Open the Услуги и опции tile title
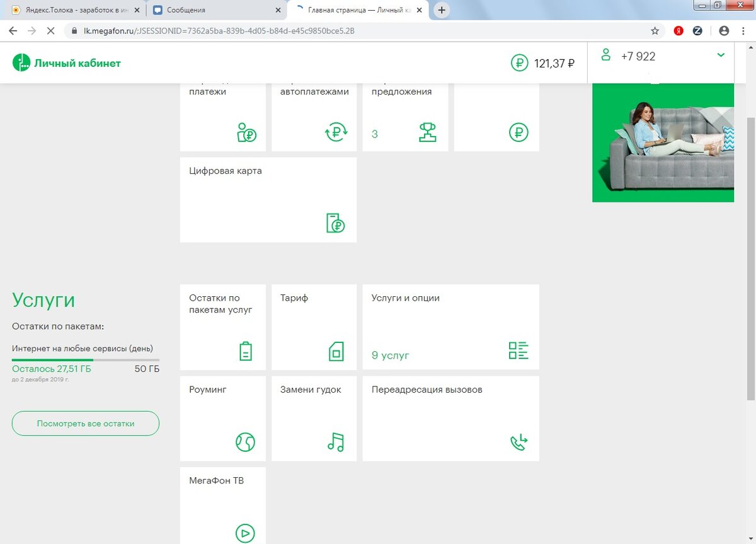 [406, 298]
